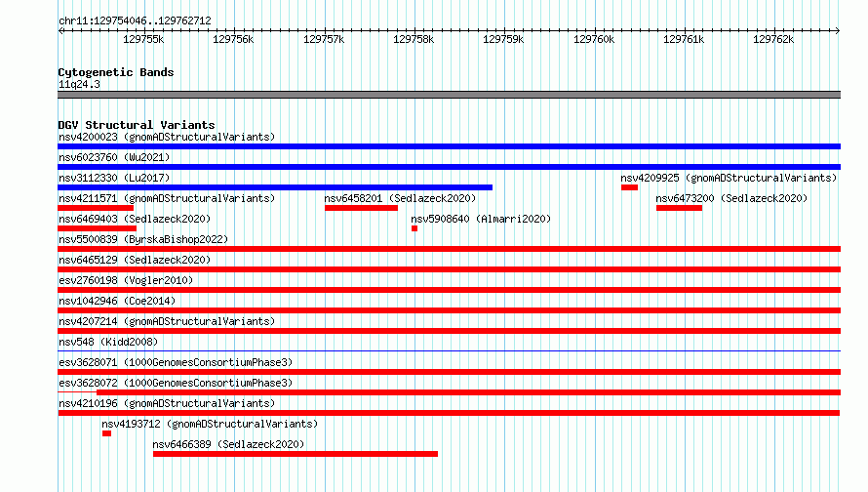Select red bar under nsv4210196

[x=449, y=413]
